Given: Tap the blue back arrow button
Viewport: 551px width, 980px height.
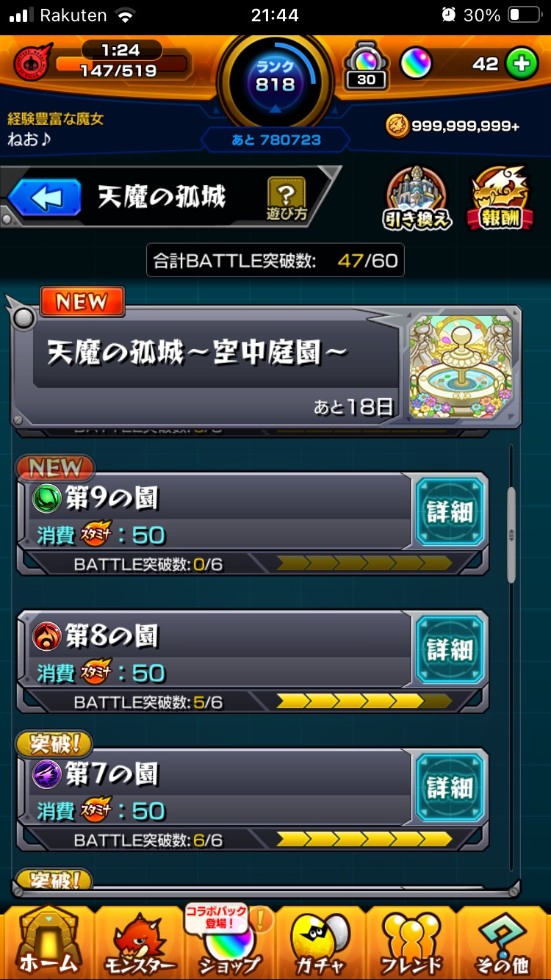Looking at the screenshot, I should click(x=44, y=198).
